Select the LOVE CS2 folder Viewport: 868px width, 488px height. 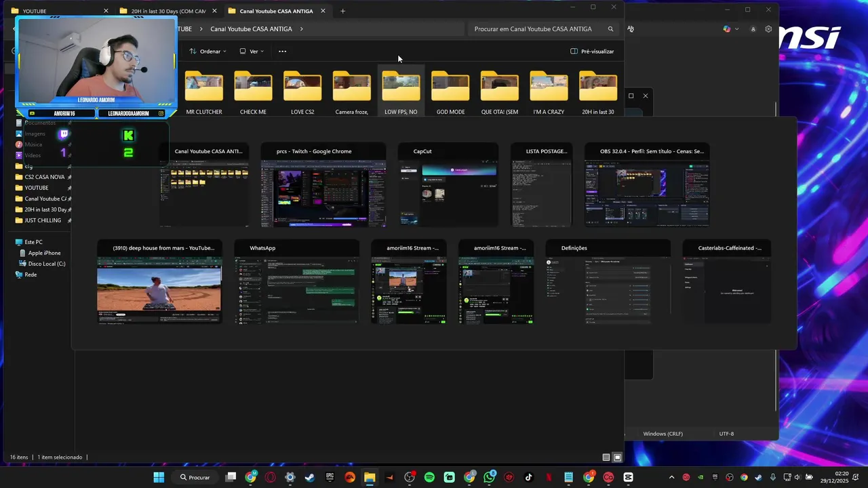click(x=302, y=91)
